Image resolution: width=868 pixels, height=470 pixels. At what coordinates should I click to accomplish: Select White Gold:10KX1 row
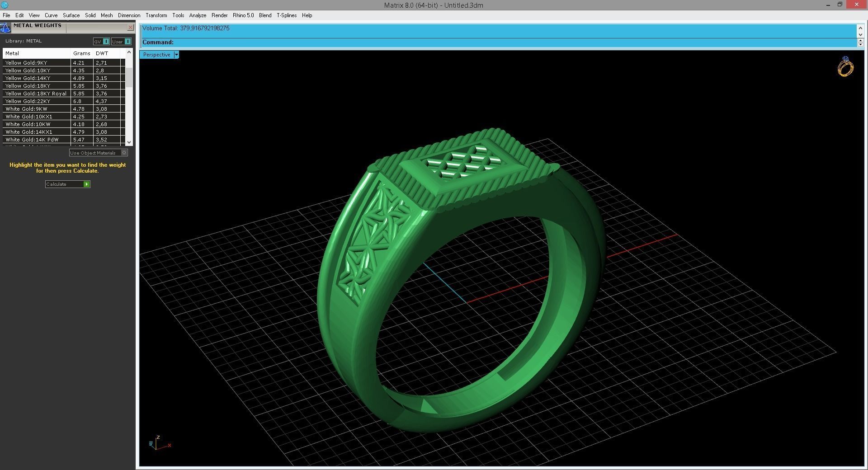64,117
